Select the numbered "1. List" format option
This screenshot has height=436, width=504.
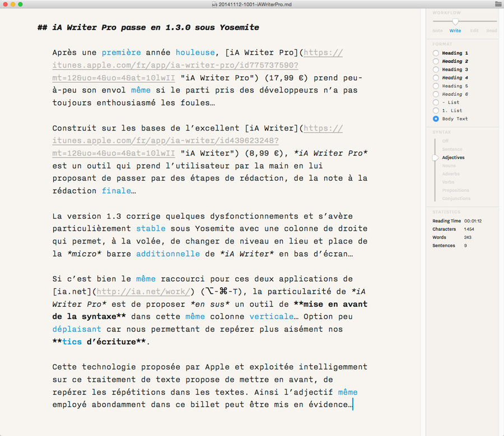tap(436, 110)
